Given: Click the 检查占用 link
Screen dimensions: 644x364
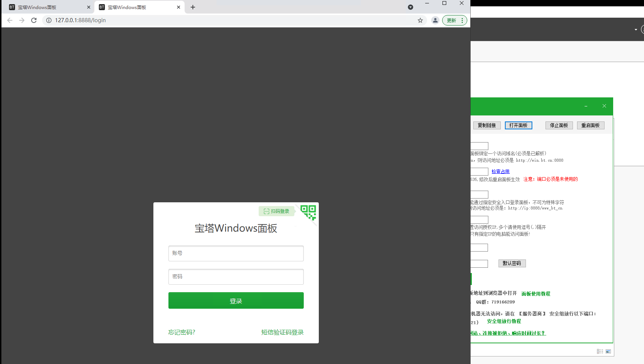Looking at the screenshot, I should pos(500,171).
